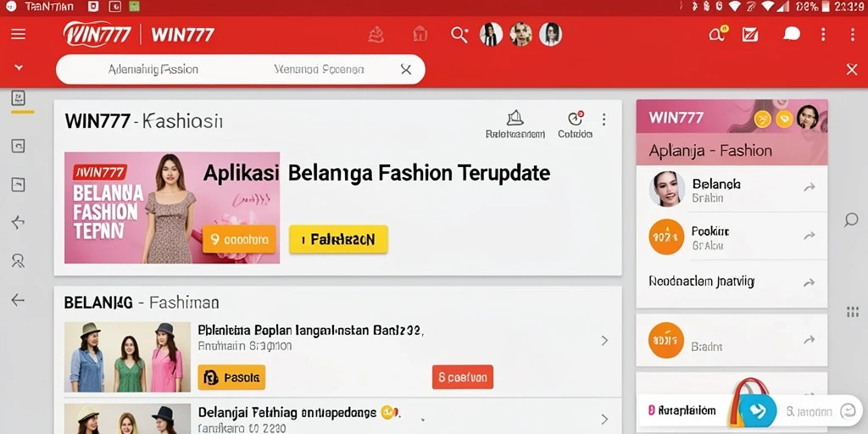Select Aplanja - Fashion panel heading
The height and width of the screenshot is (434, 868).
[x=711, y=151]
